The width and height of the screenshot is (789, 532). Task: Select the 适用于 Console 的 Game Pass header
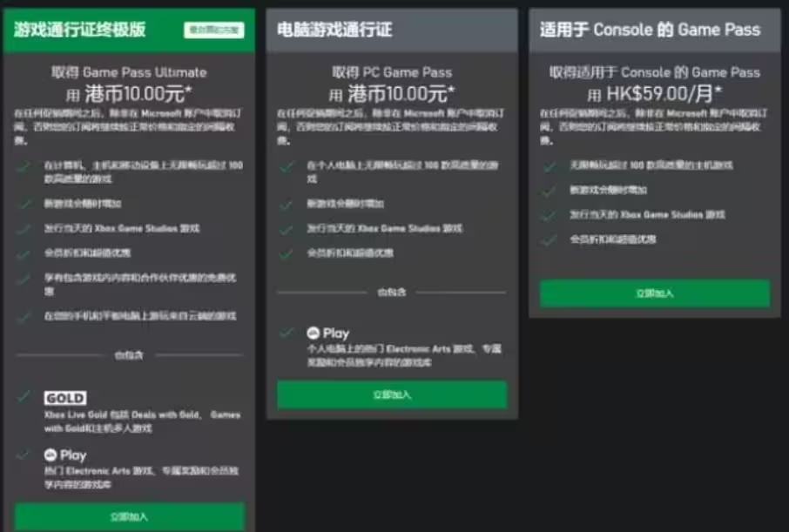655,30
